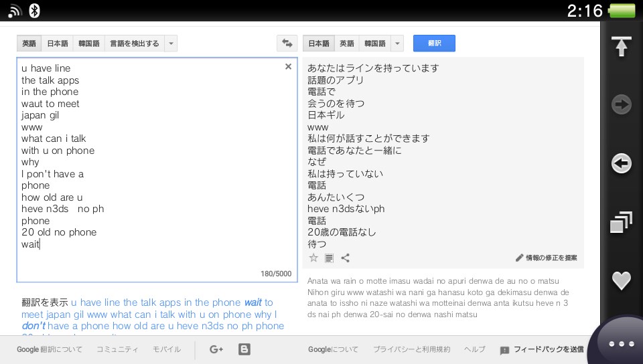Select all translated text icon
643x364 pixels.
coord(329,258)
